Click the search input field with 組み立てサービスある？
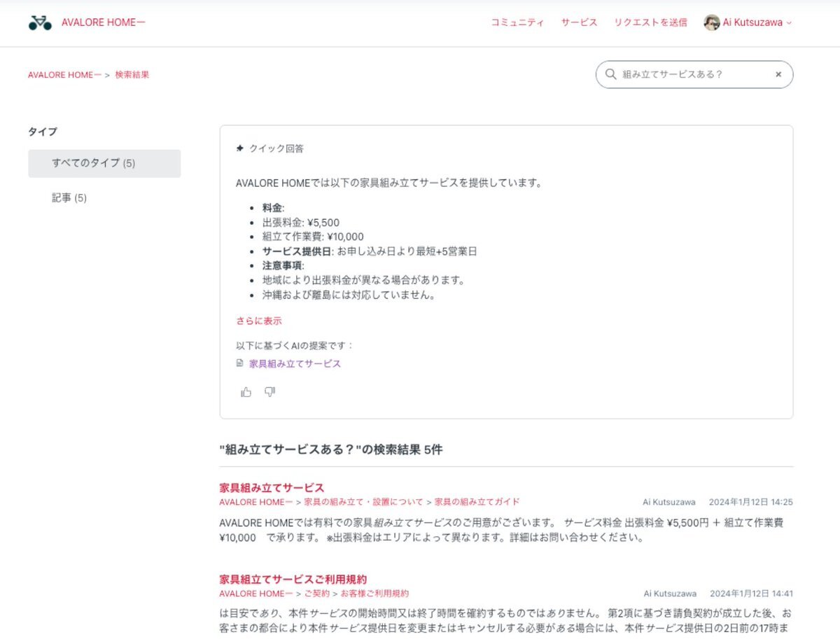The image size is (840, 642). 693,74
